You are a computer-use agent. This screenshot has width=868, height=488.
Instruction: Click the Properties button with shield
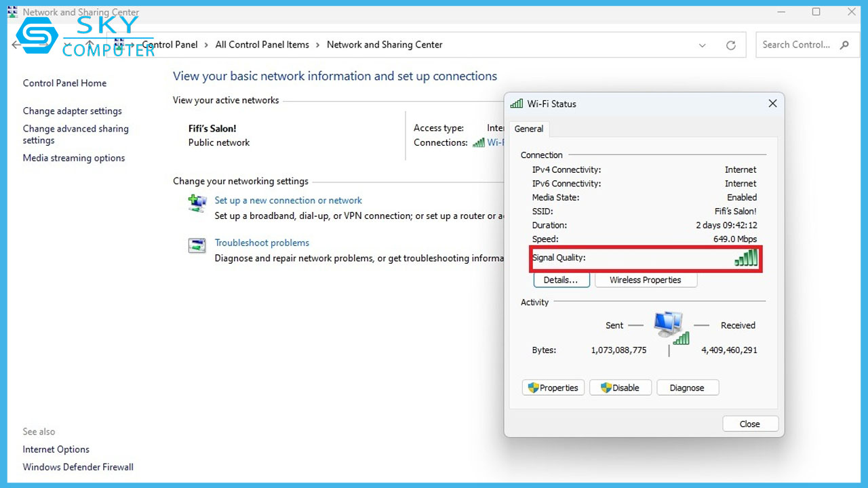coord(553,388)
